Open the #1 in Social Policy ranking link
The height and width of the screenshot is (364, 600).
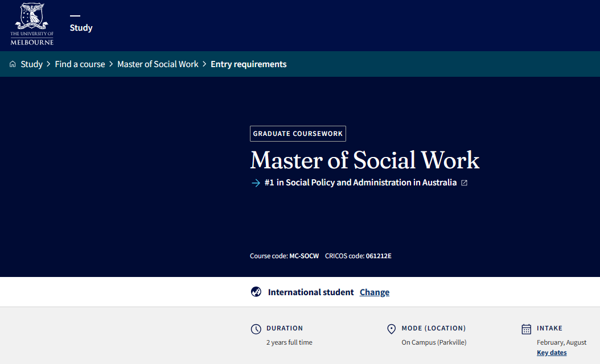[360, 183]
